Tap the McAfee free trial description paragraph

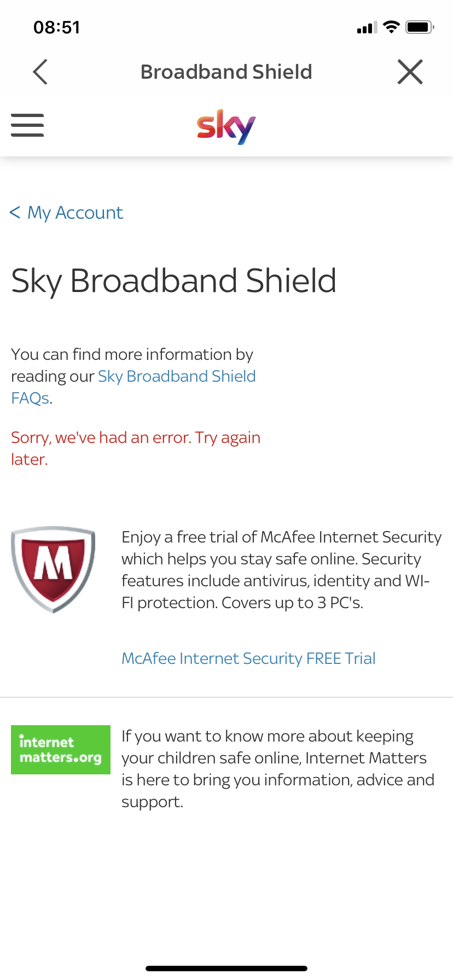281,569
